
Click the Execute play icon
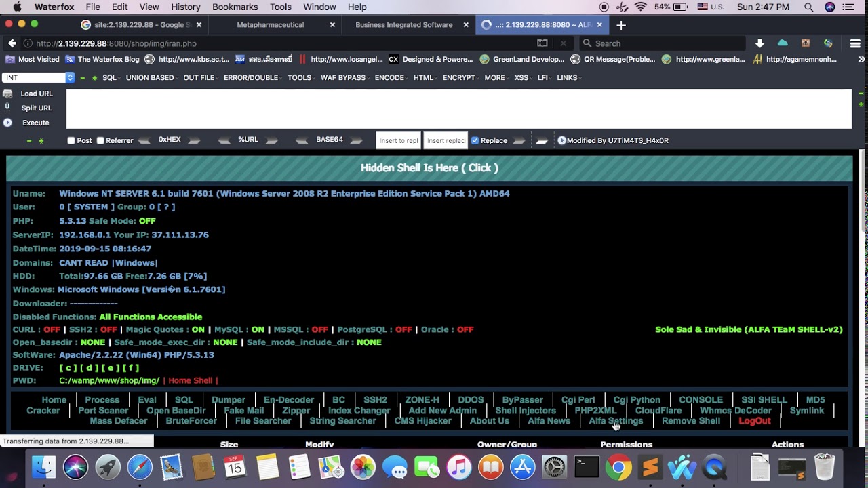click(x=8, y=123)
